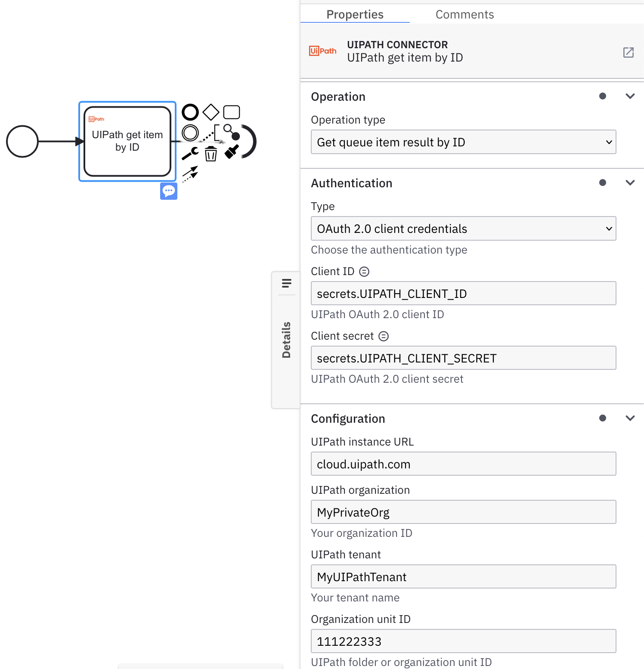Append a gateway from the context pad
644x669 pixels.
[211, 111]
